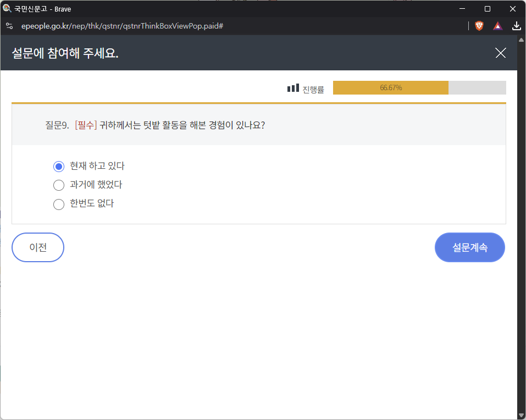The image size is (526, 420).
Task: Click the page scrollbar down arrow
Action: point(521,416)
